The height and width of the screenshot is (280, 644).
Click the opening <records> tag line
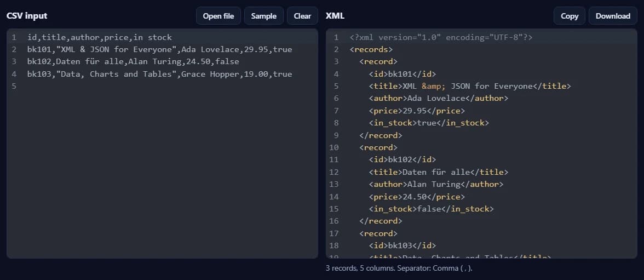pos(371,49)
